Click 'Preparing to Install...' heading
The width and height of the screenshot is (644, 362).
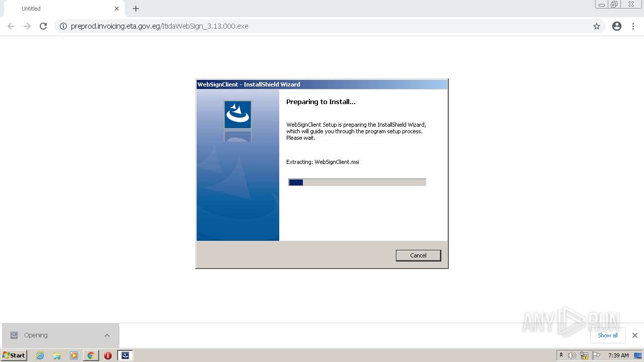click(321, 102)
